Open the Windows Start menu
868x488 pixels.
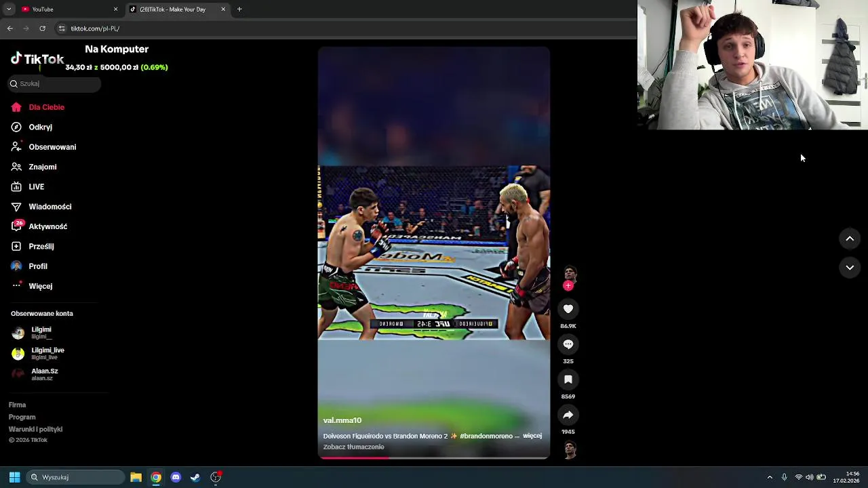(14, 477)
